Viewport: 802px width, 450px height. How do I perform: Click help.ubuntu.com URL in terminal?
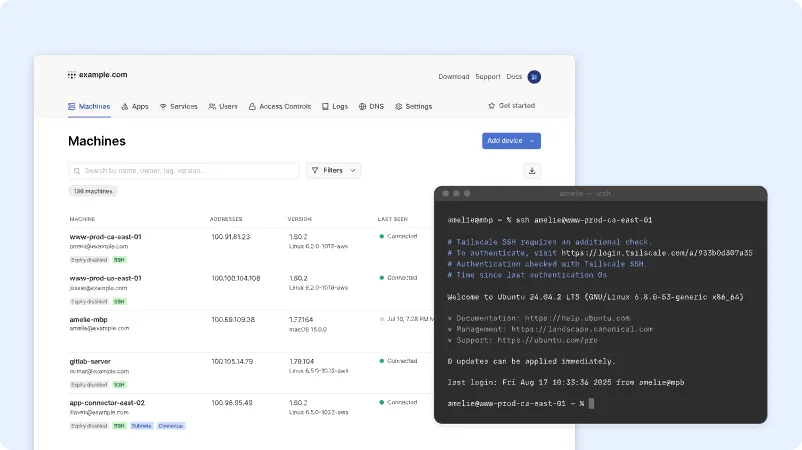tap(577, 318)
